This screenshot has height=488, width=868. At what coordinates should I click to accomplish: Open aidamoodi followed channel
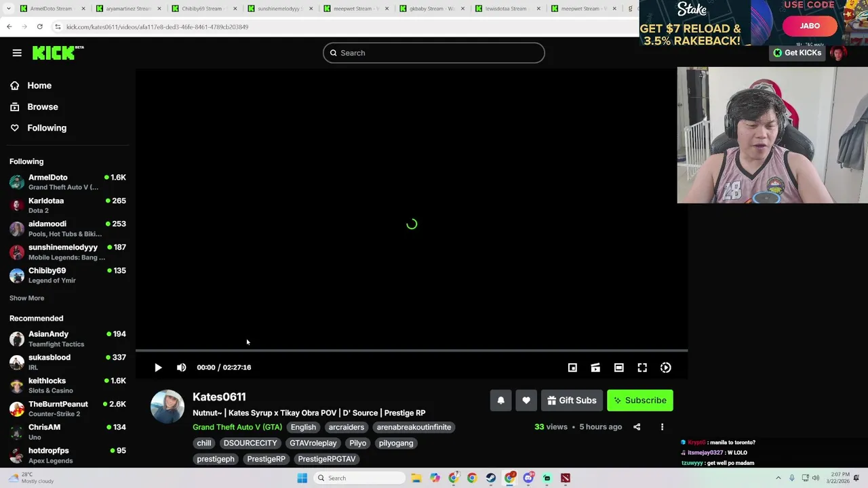(68, 228)
